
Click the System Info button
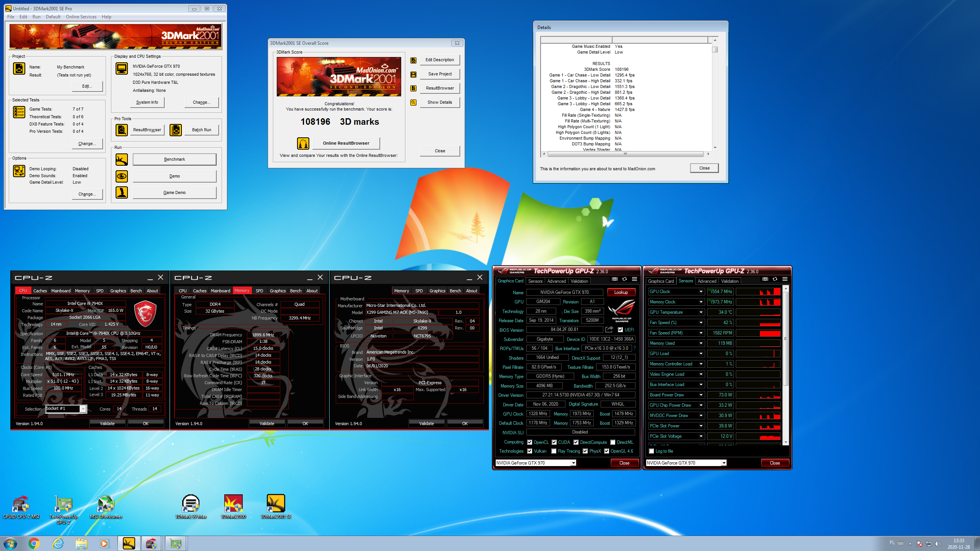tap(147, 103)
